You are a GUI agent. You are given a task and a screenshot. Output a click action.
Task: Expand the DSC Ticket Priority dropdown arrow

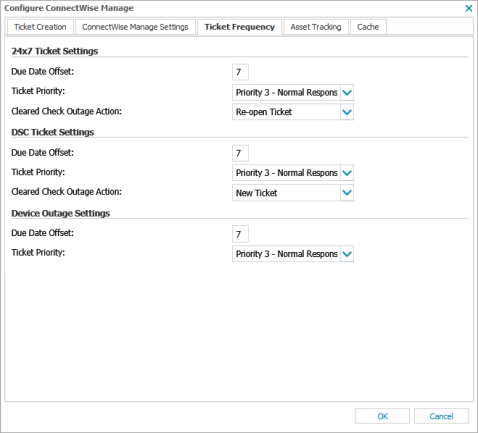click(347, 173)
